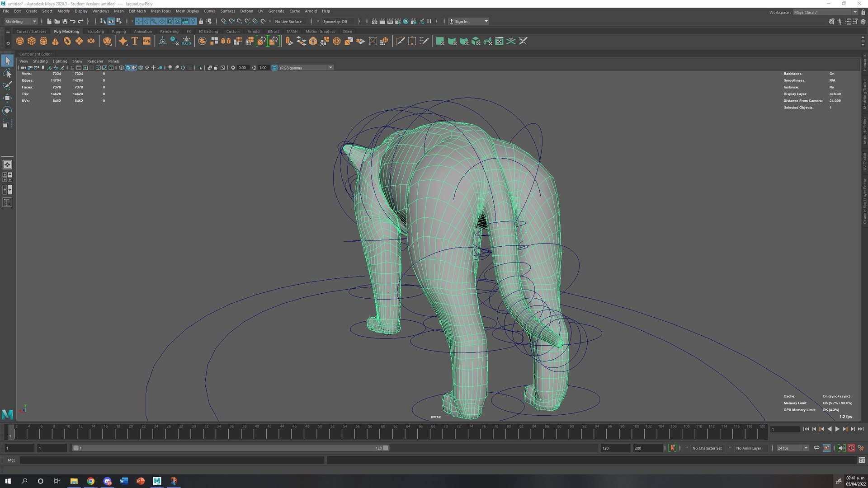Switch to the Rigging shelf tab

pyautogui.click(x=119, y=31)
